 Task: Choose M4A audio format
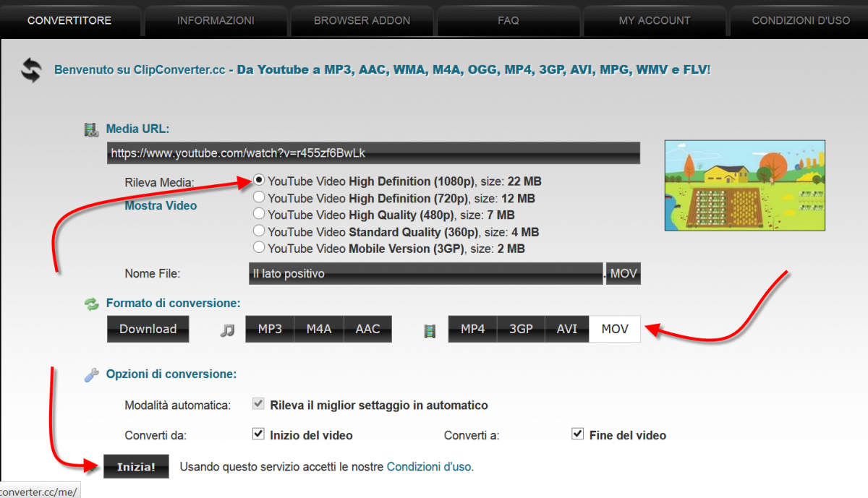(x=319, y=329)
